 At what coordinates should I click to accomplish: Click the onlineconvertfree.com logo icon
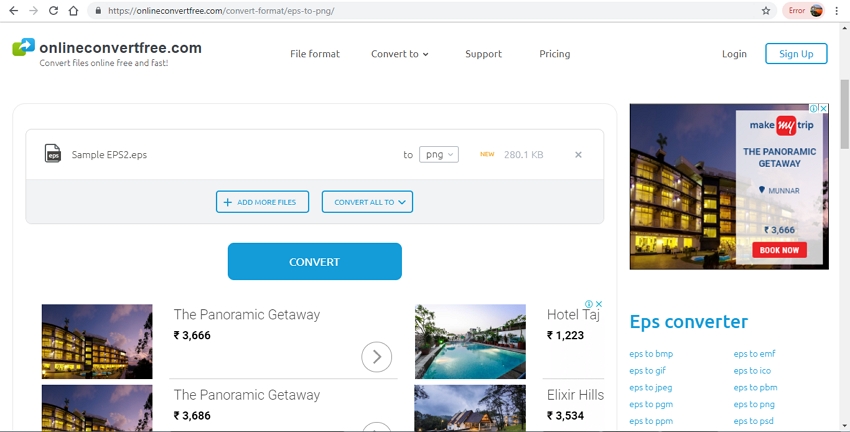tap(23, 47)
